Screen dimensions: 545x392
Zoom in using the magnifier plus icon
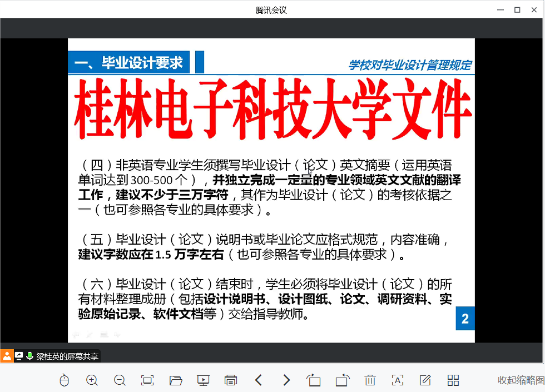(92, 380)
